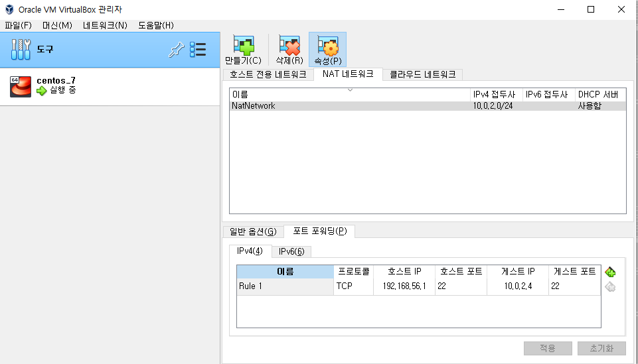Image resolution: width=638 pixels, height=364 pixels.
Task: Click the guest port 22 cell
Action: pyautogui.click(x=574, y=286)
